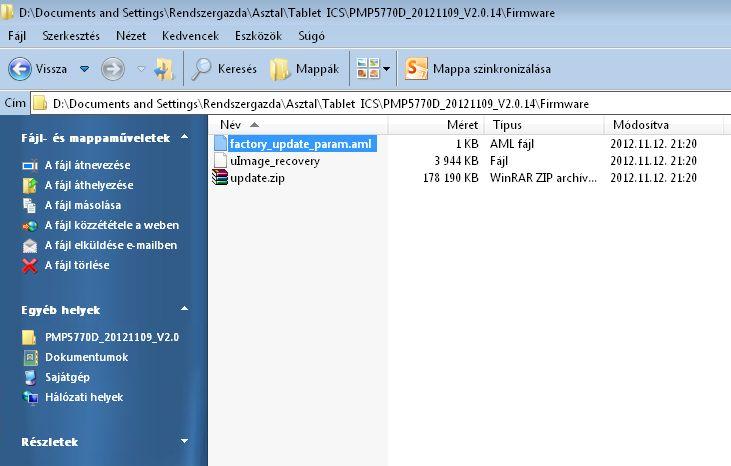
Task: Select the update.zip WinRAR archive icon
Action: tap(220, 178)
